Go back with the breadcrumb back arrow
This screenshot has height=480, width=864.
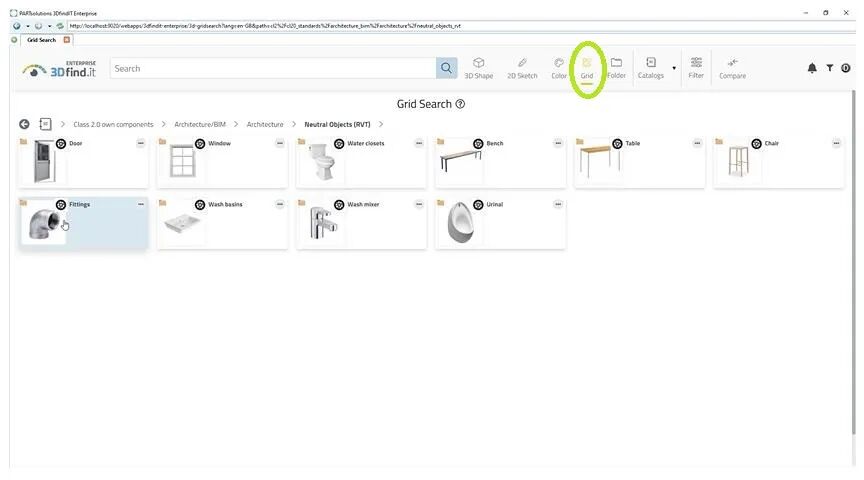pyautogui.click(x=24, y=124)
